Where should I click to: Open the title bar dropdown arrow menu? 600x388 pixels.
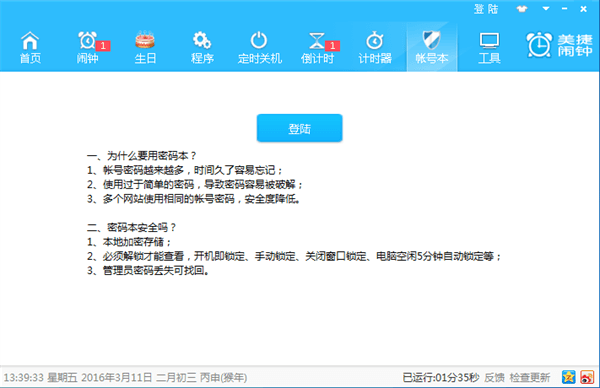point(546,8)
